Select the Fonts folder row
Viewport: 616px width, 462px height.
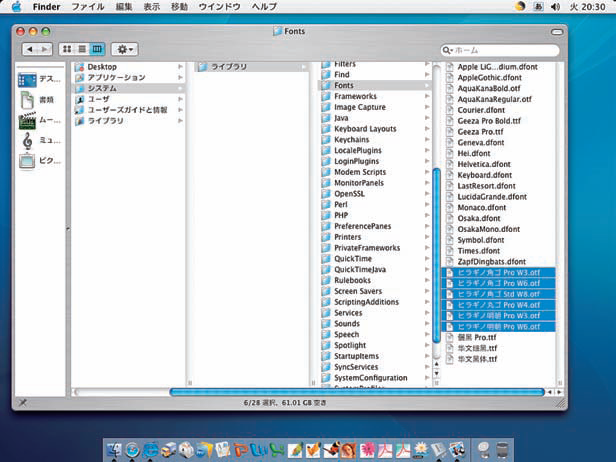[x=374, y=85]
